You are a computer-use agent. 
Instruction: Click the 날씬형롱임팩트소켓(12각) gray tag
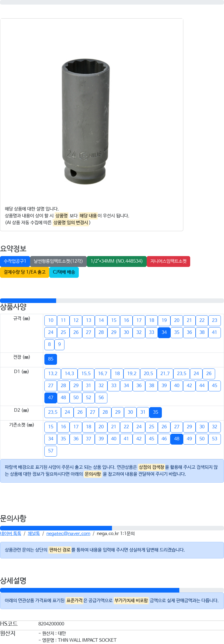tap(58, 261)
